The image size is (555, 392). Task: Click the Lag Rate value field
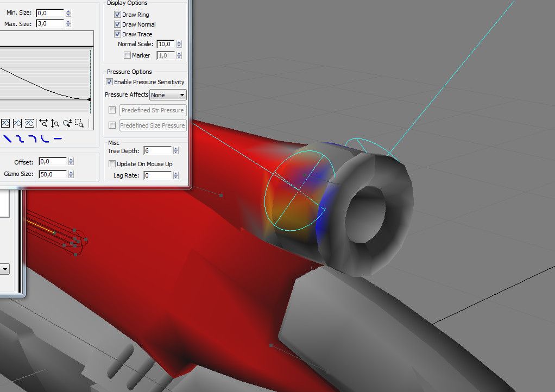(x=157, y=175)
